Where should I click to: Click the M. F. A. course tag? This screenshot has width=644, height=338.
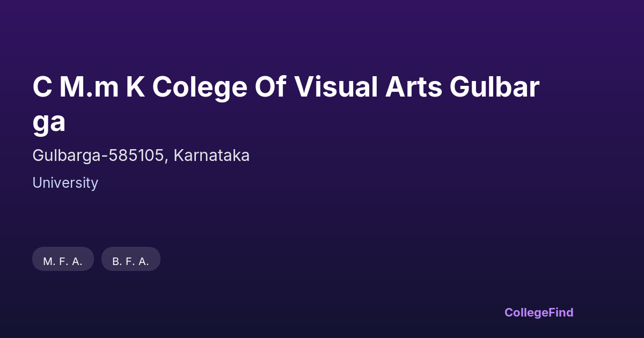click(63, 261)
